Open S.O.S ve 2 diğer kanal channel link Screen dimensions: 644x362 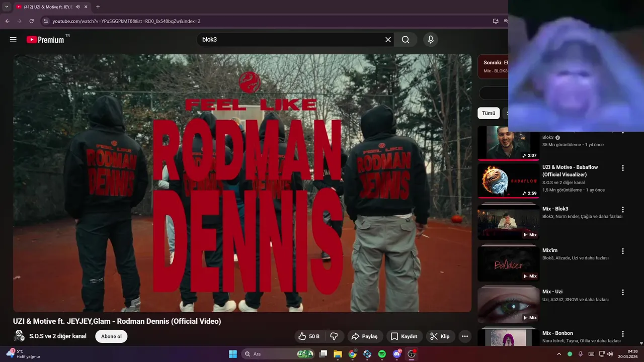[x=58, y=336]
